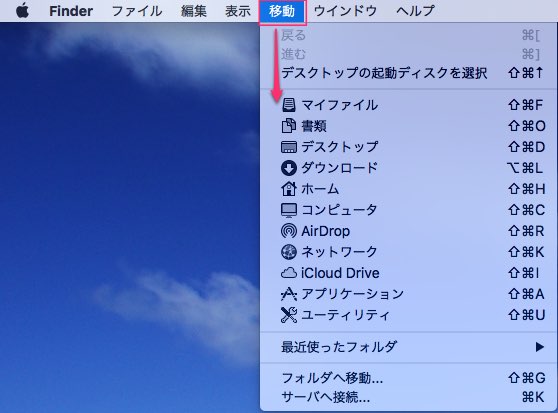Expand the 最近使ったフォルダ submenu arrow

point(540,347)
